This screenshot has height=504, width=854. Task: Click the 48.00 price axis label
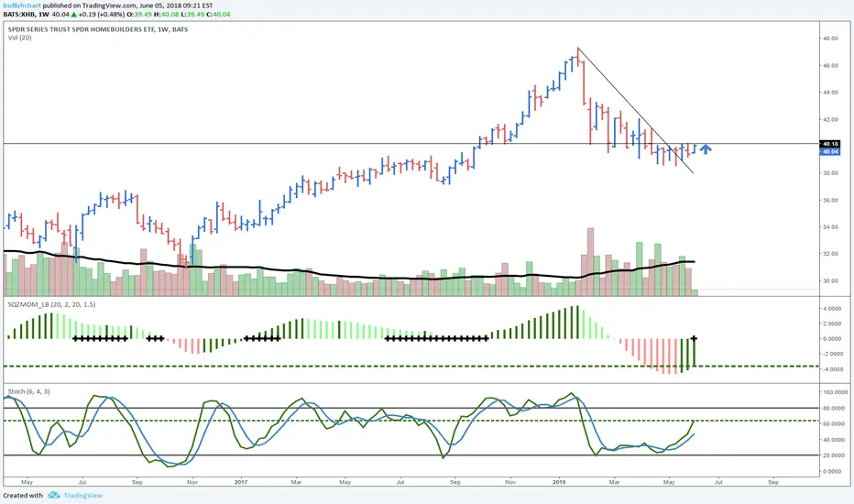tap(830, 38)
